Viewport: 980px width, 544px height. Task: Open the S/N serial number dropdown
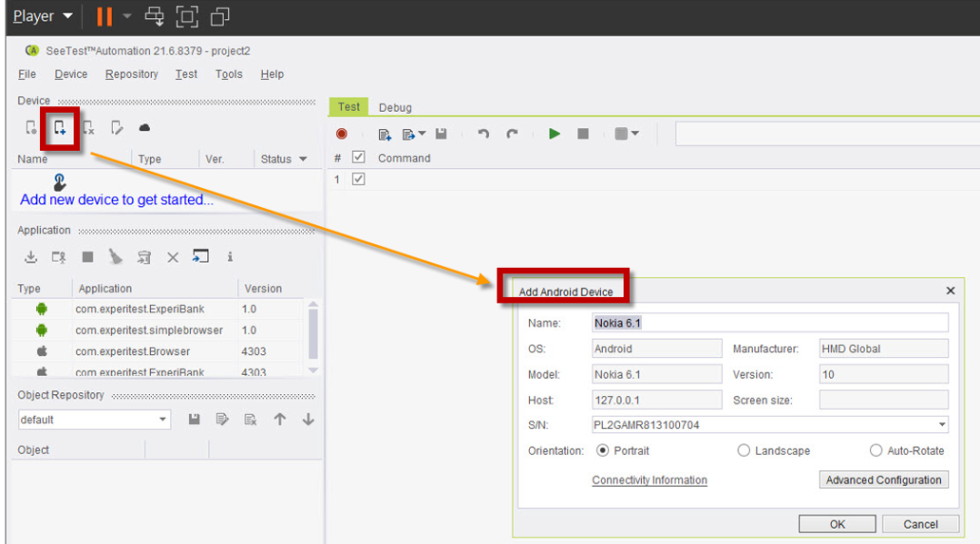pyautogui.click(x=942, y=424)
